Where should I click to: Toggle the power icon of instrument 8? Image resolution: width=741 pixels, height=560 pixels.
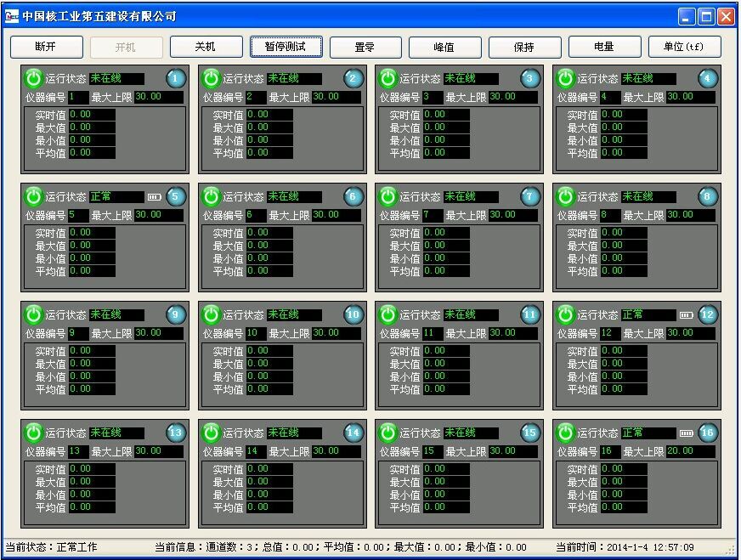[x=566, y=196]
